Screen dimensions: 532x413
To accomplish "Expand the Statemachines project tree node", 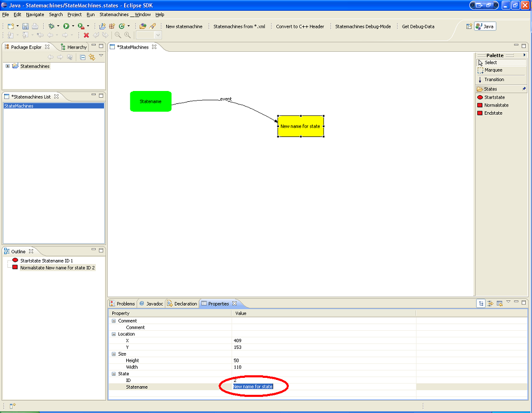I will 7,66.
